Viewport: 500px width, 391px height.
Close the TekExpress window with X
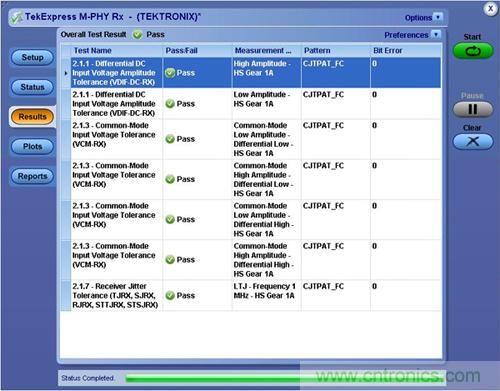(x=490, y=9)
